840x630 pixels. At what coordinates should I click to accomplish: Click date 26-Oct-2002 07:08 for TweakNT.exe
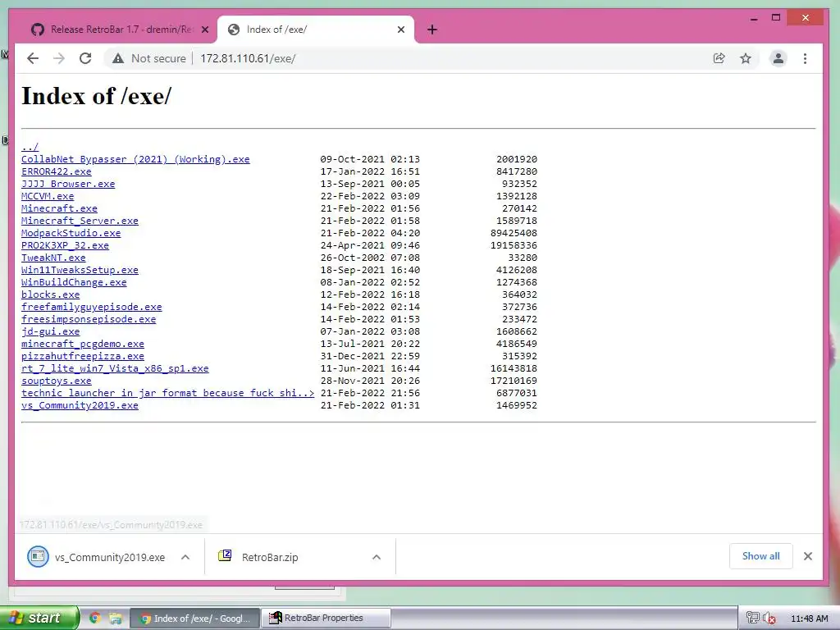click(370, 258)
